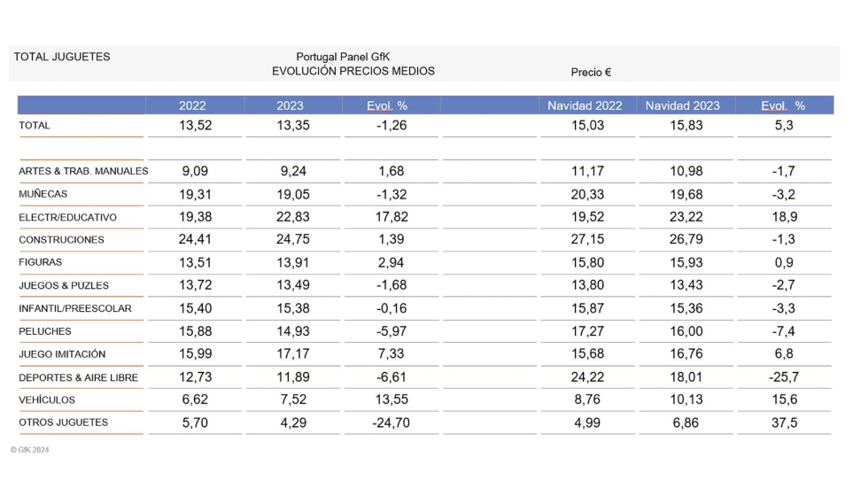
Task: Click the Navidad 2022 column header
Action: (x=585, y=105)
